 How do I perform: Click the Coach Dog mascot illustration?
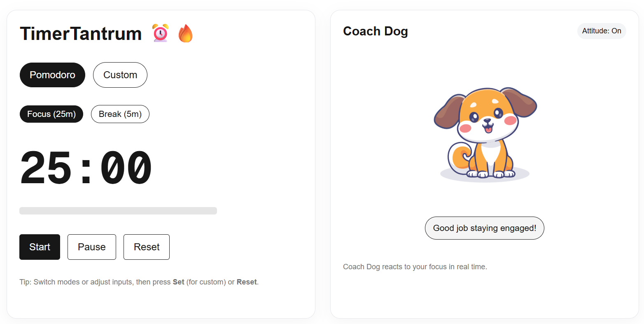point(485,134)
